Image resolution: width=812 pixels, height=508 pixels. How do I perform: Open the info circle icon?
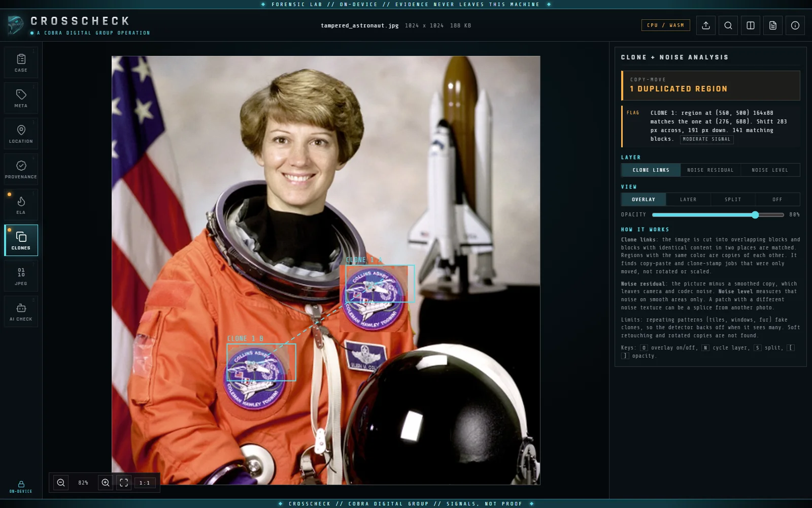(x=795, y=25)
